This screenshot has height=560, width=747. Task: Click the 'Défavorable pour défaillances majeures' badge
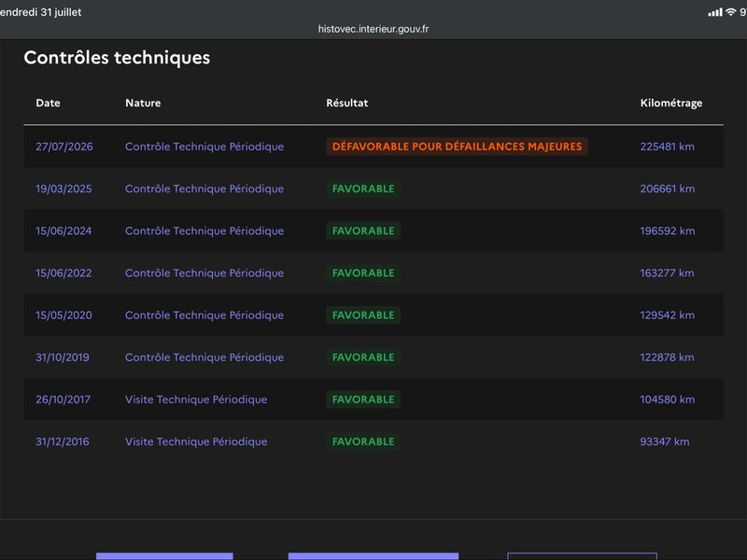point(457,147)
